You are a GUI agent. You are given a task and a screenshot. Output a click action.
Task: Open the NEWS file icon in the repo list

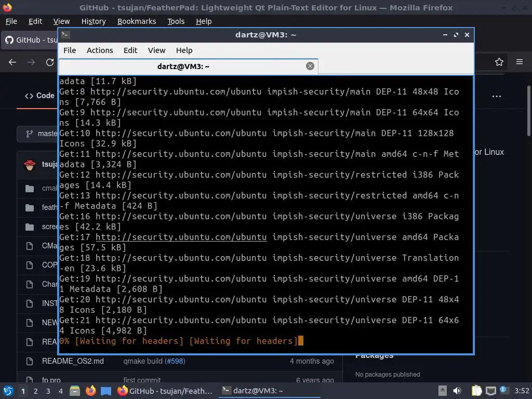(x=30, y=322)
